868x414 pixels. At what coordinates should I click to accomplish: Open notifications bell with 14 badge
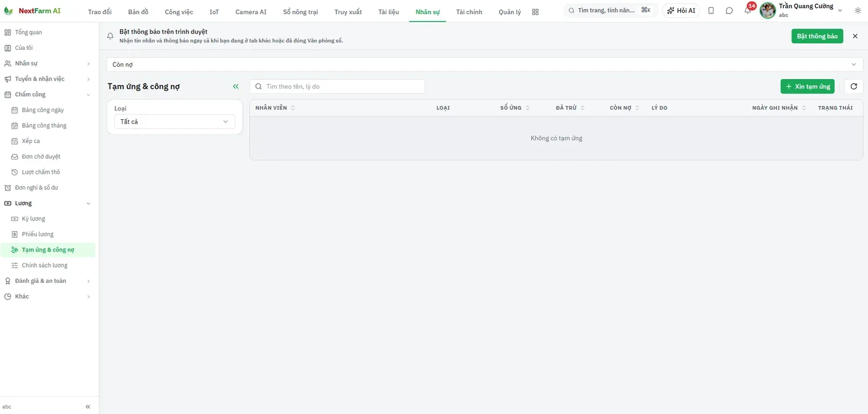click(x=748, y=10)
